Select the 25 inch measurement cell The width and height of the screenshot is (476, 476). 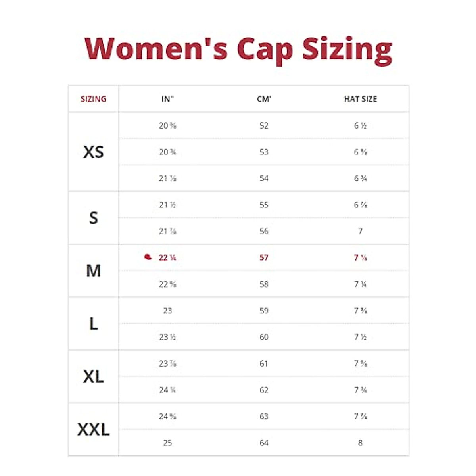(167, 443)
